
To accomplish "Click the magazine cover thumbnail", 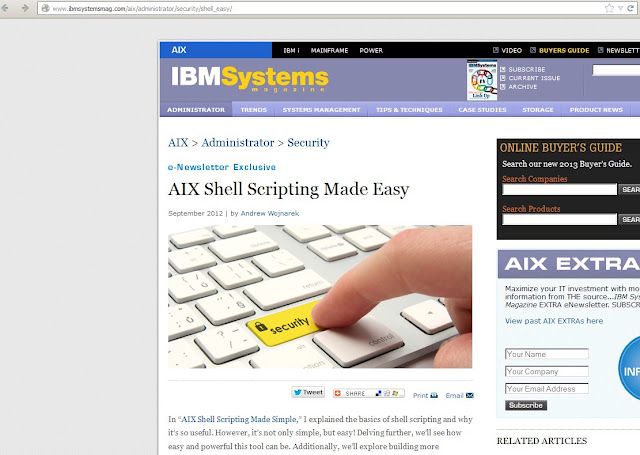I will click(482, 80).
